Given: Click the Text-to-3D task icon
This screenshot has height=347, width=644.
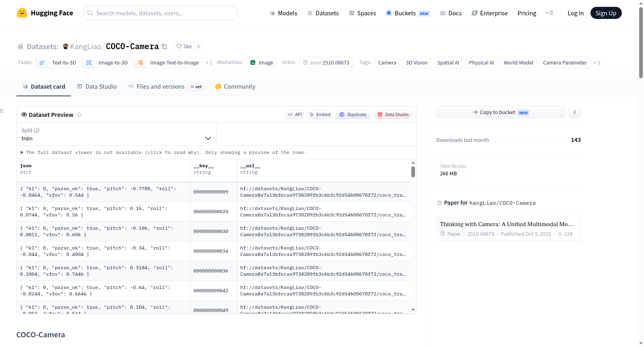Looking at the screenshot, I should pos(42,62).
